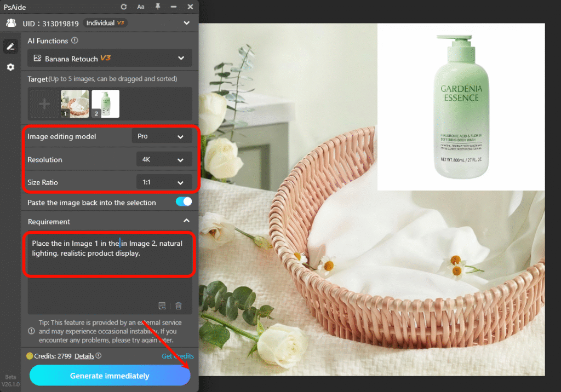The height and width of the screenshot is (392, 561).
Task: Click the info icon next to Details
Action: point(99,356)
